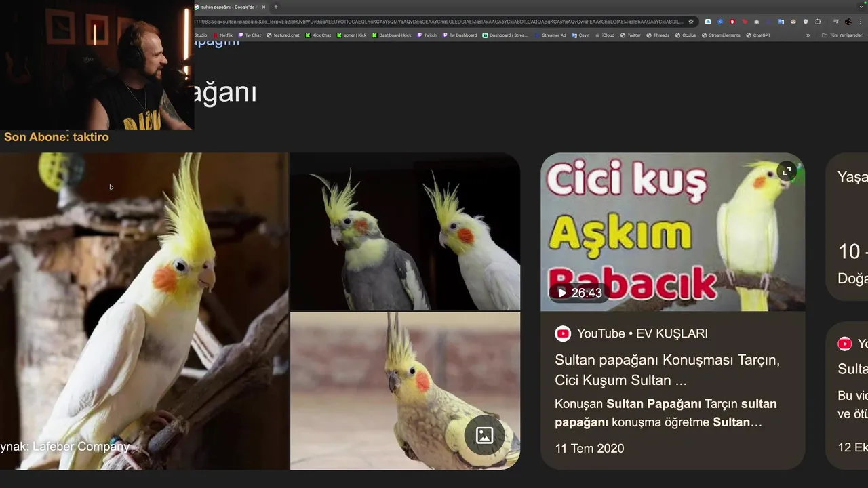Open the Çevir bookmark
Image resolution: width=868 pixels, height=488 pixels.
(580, 35)
